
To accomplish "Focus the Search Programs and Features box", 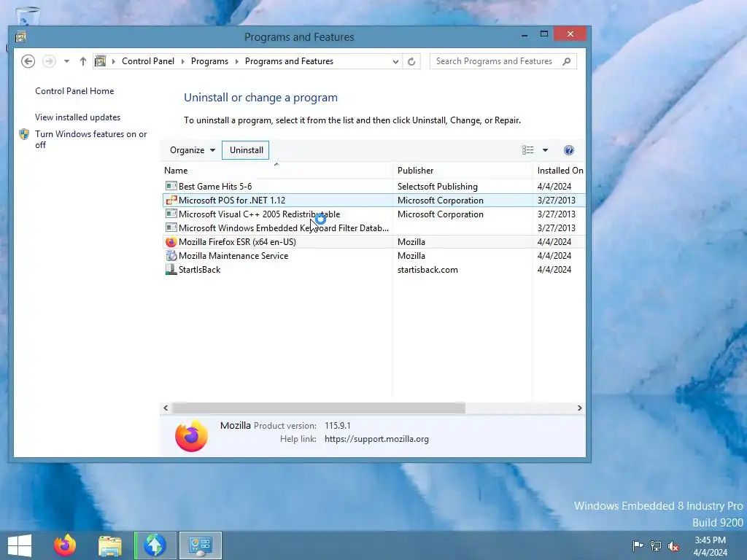I will 503,61.
